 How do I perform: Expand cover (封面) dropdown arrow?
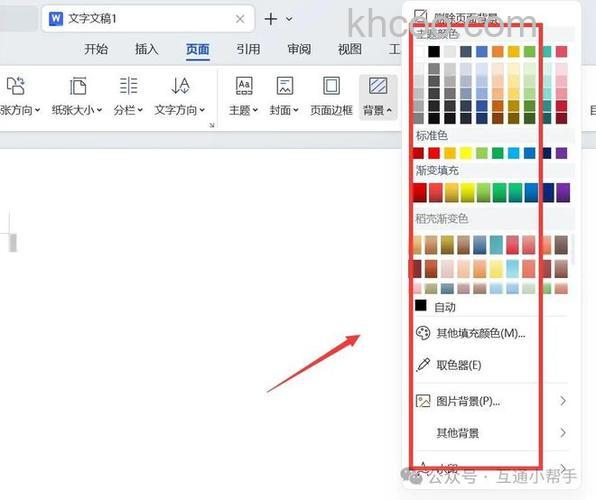click(x=296, y=110)
